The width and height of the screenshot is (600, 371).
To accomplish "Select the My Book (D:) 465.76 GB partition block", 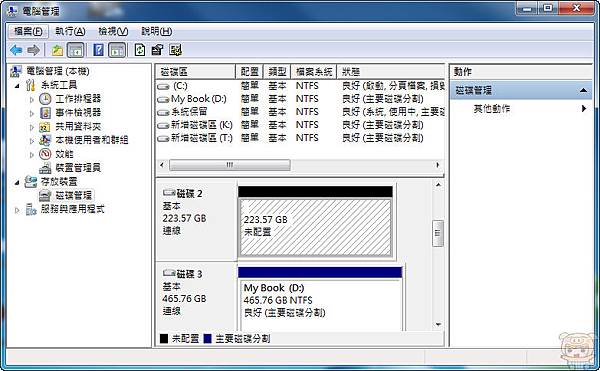I will (x=320, y=304).
